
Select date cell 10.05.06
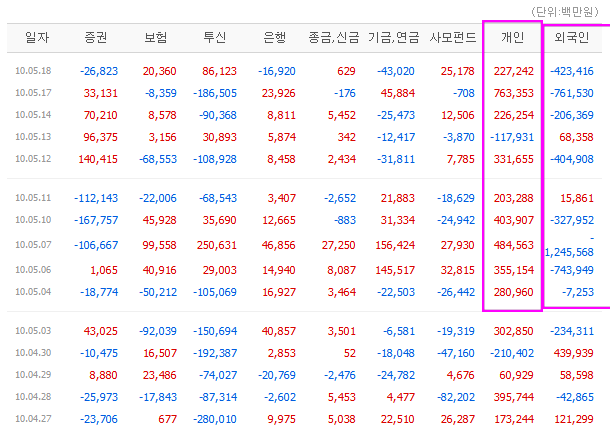[x=33, y=270]
